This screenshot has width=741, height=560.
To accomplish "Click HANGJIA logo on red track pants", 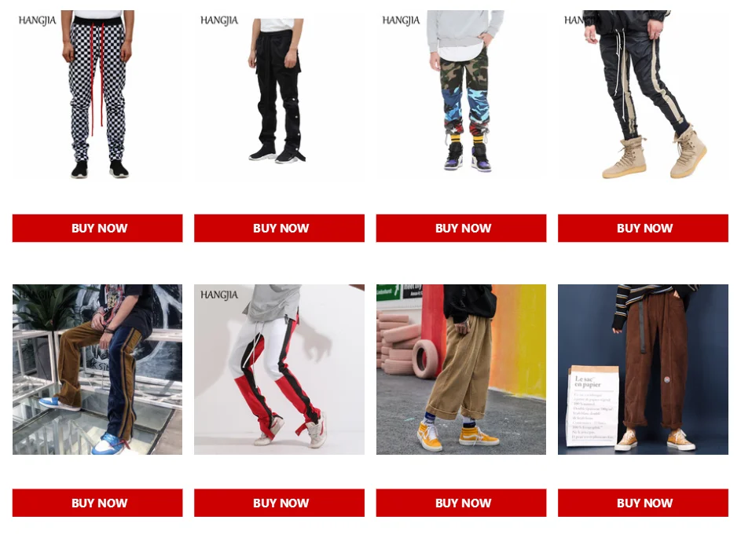I will 219,295.
